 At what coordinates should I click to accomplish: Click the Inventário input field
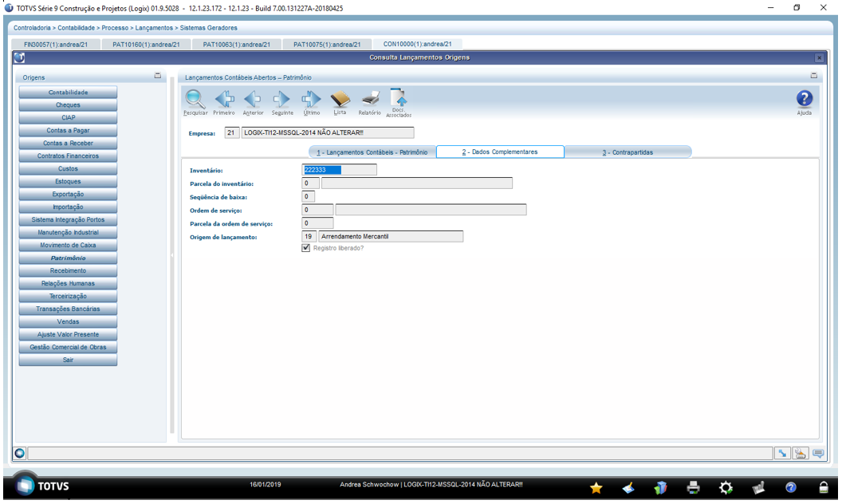[340, 170]
